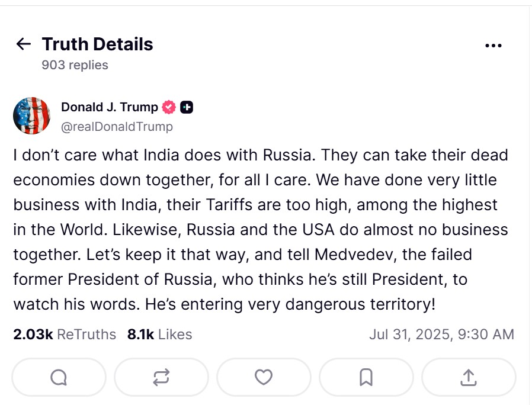Click the red verified checkmark badge
The image size is (532, 405).
coord(169,107)
